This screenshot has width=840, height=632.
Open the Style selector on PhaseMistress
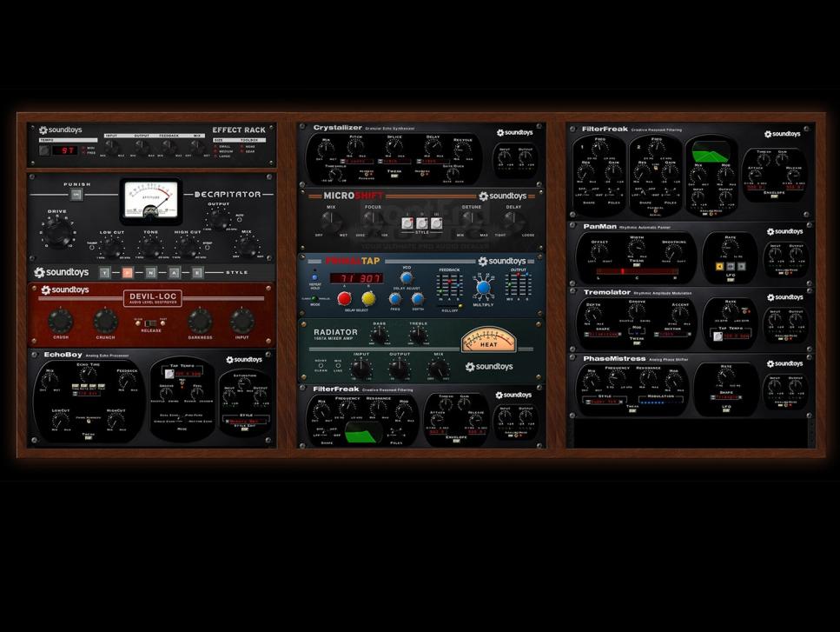tap(605, 399)
